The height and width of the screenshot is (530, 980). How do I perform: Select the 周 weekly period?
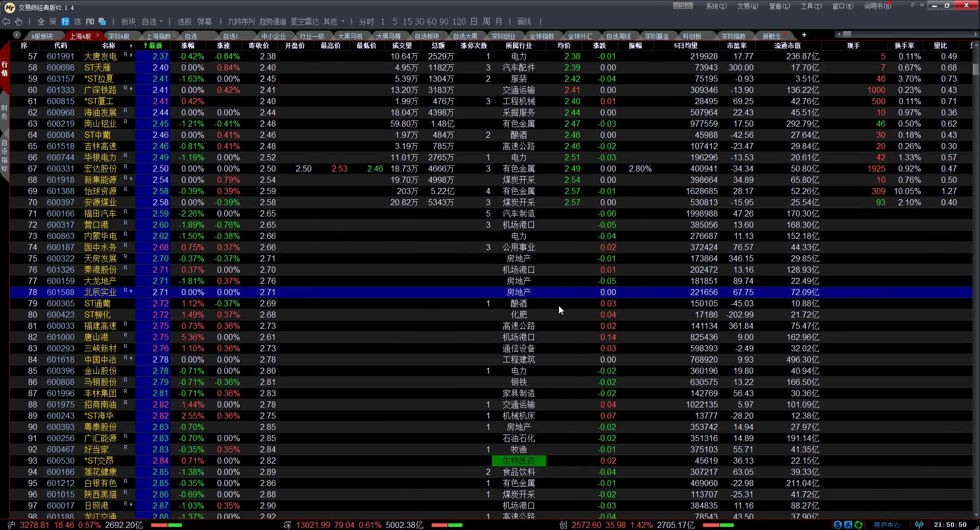click(x=486, y=21)
